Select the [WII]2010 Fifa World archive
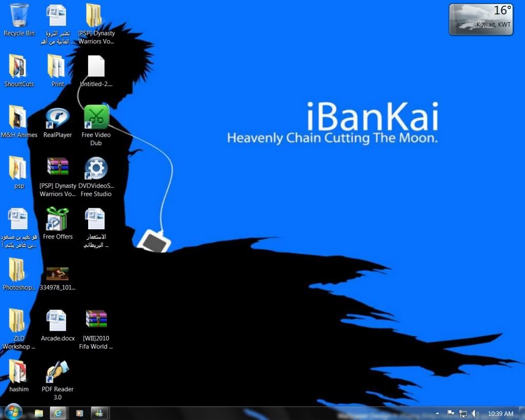Image resolution: width=525 pixels, height=420 pixels. click(x=96, y=319)
